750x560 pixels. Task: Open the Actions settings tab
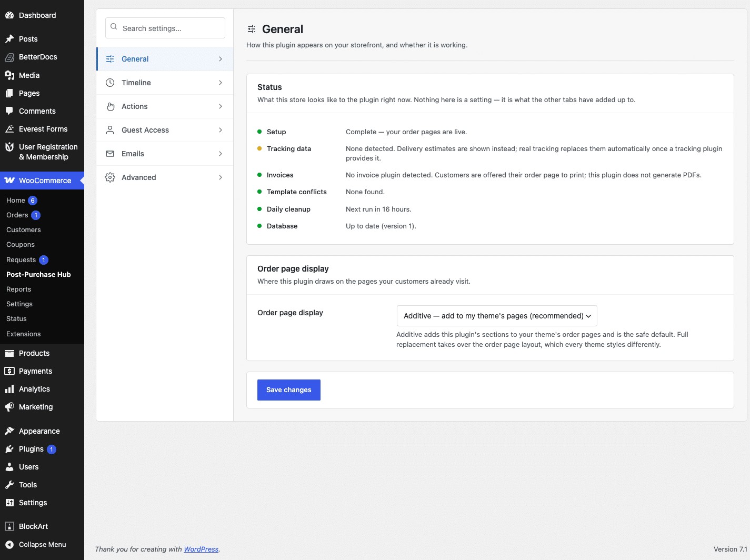[165, 106]
